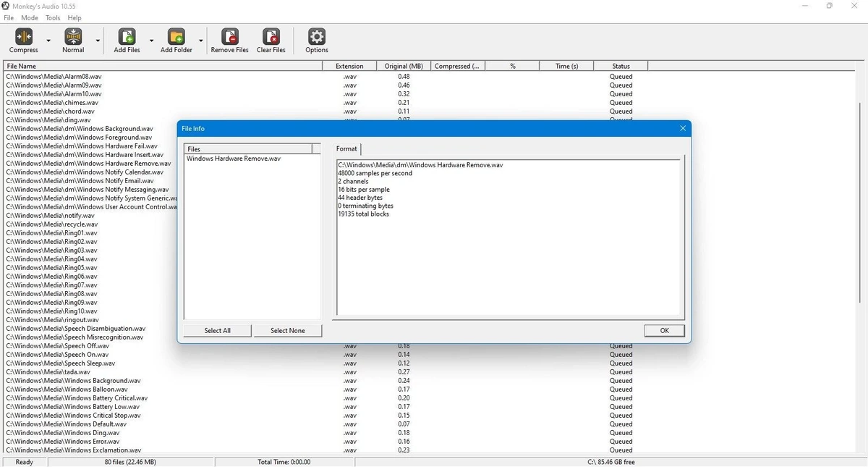Image resolution: width=868 pixels, height=467 pixels.
Task: Expand the Normal level dropdown arrow
Action: click(x=96, y=41)
